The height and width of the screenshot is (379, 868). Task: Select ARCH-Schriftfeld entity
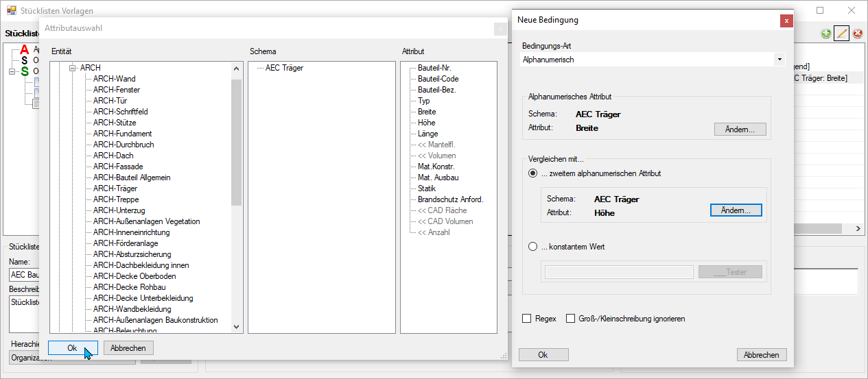click(121, 112)
